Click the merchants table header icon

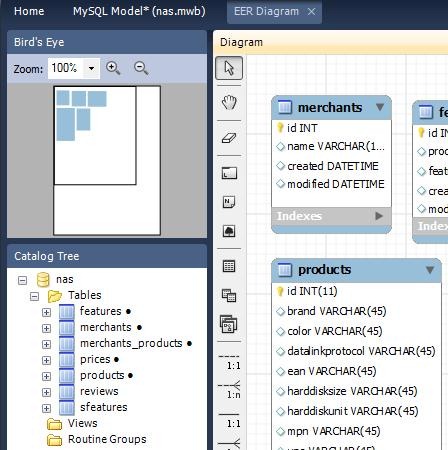[x=285, y=107]
